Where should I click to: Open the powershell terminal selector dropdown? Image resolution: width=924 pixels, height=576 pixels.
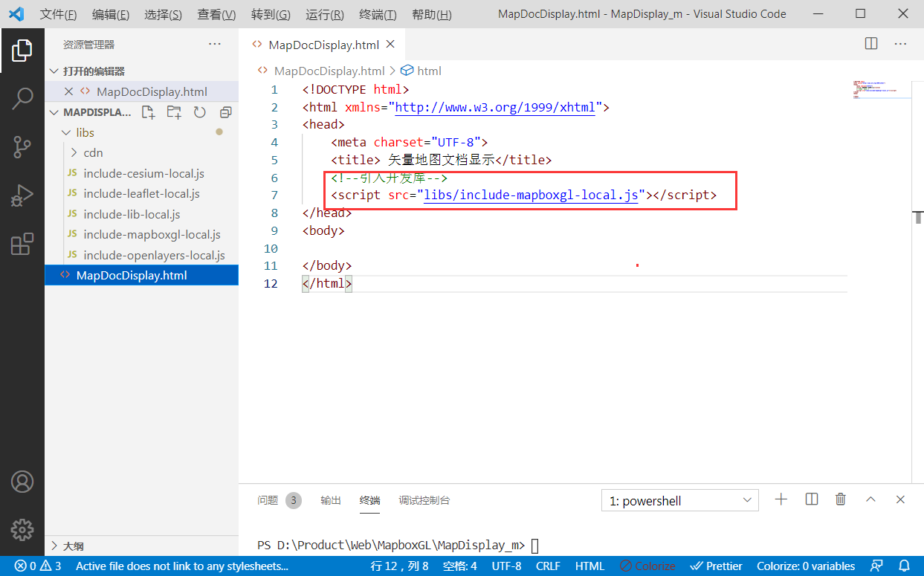679,501
